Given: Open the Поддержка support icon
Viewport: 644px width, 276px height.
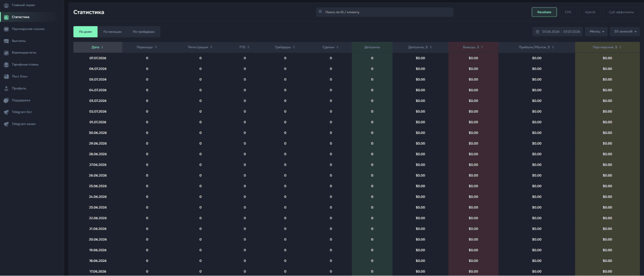Looking at the screenshot, I should click(x=6, y=100).
